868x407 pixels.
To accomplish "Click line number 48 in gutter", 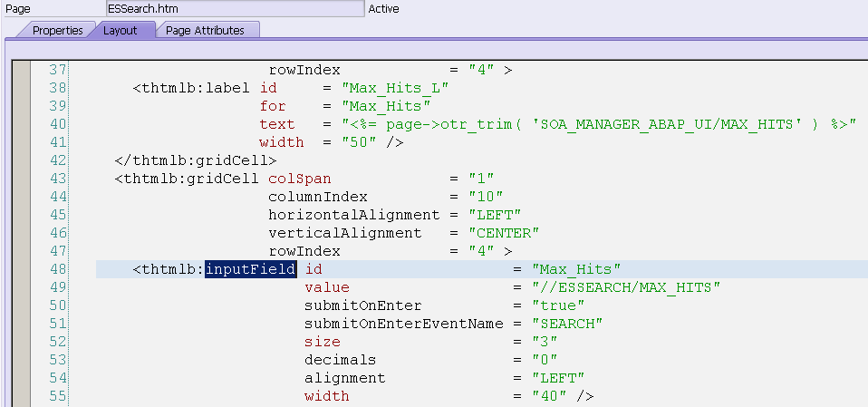I will click(57, 269).
